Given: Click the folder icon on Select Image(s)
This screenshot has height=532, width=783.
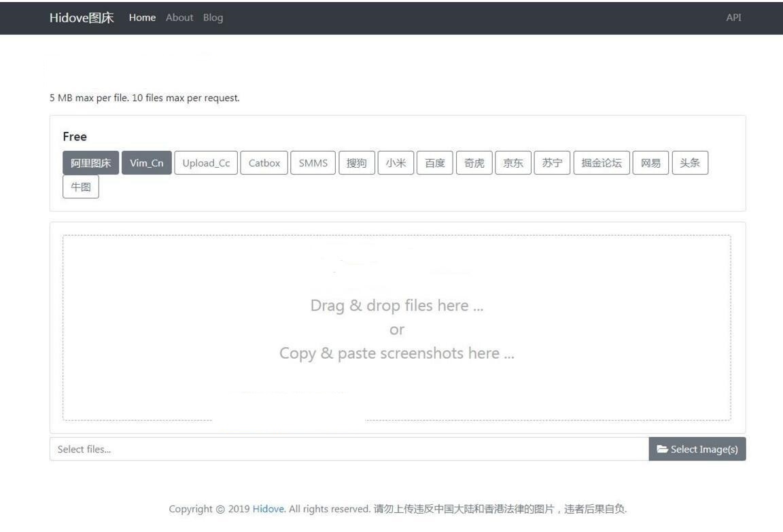Looking at the screenshot, I should click(663, 449).
